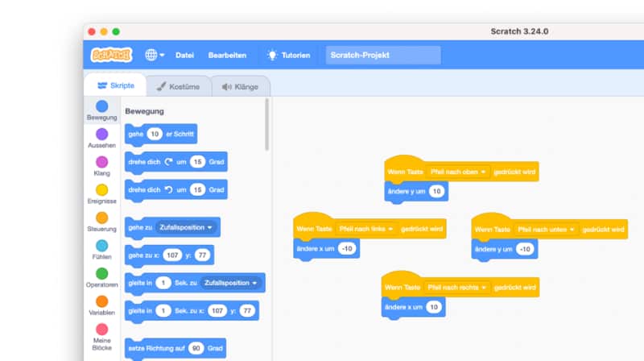Click the 107 value in 'gleite in … x' block
The height and width of the screenshot is (361, 644).
click(x=217, y=311)
